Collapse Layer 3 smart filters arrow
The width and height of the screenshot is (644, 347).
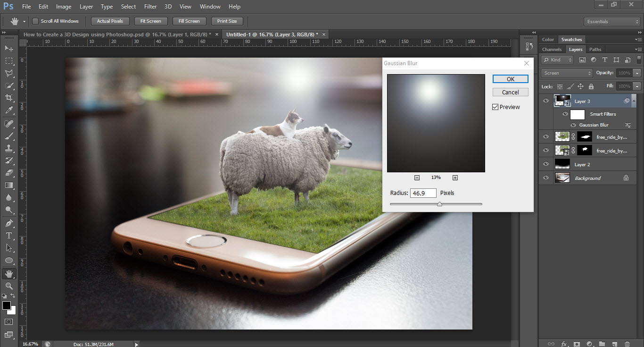[634, 101]
